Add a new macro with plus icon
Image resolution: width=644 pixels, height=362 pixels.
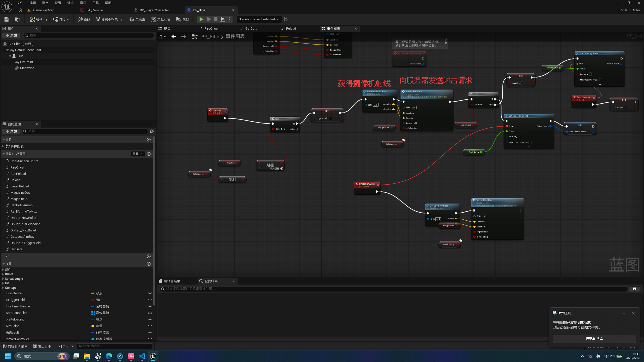tap(149, 256)
